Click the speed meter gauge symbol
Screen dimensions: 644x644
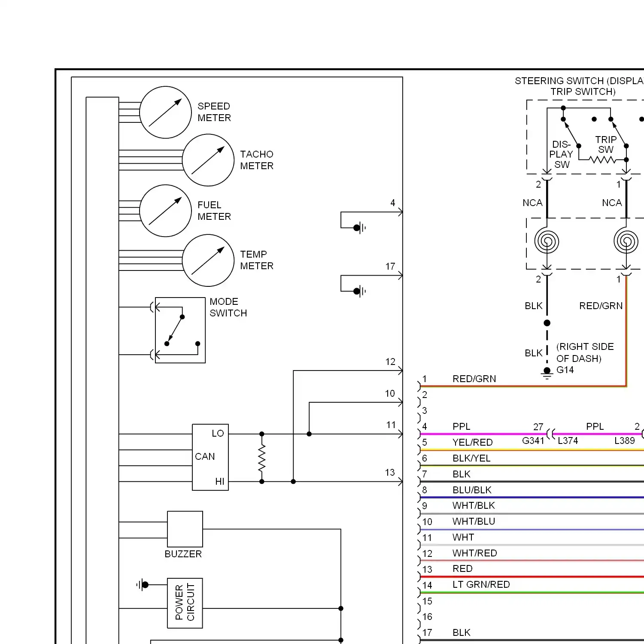tap(165, 112)
